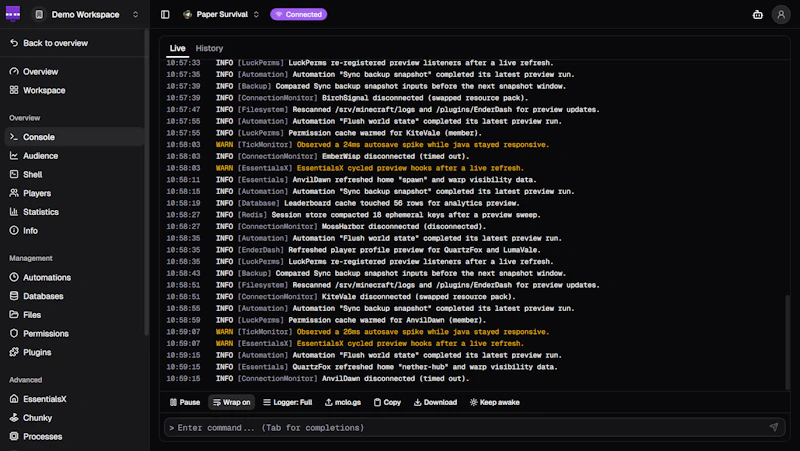Image resolution: width=800 pixels, height=451 pixels.
Task: Open the Audience page
Action: point(74,156)
